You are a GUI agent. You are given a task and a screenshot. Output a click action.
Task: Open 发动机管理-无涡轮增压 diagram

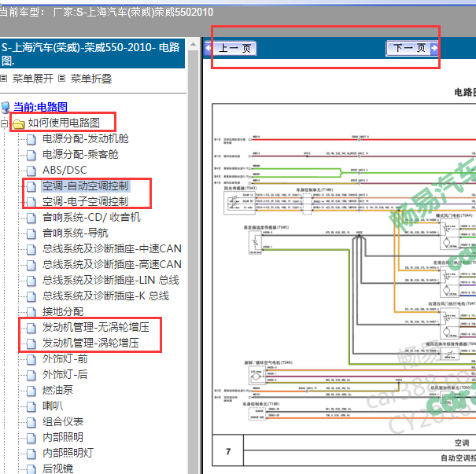[96, 328]
